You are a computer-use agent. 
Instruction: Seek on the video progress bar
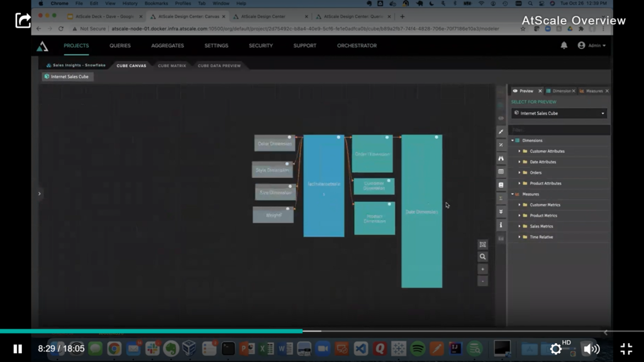[x=322, y=331]
